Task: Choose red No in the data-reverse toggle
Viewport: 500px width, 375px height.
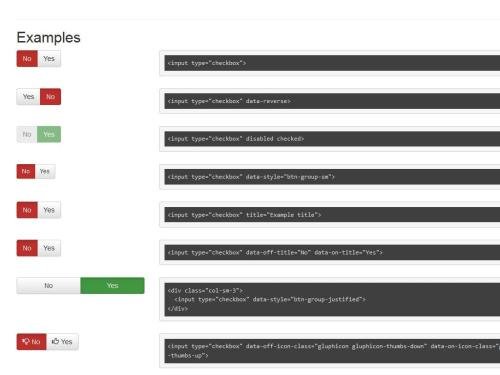Action: click(x=50, y=97)
